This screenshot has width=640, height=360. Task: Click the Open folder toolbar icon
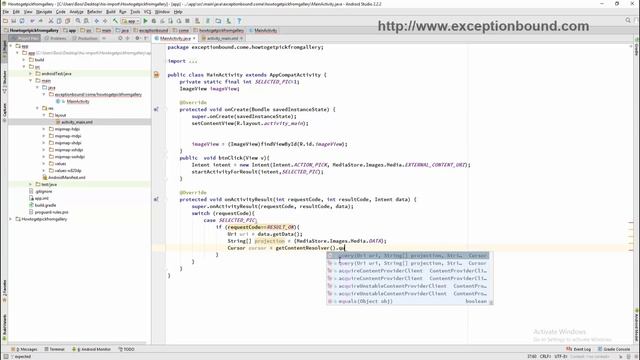(x=5, y=21)
